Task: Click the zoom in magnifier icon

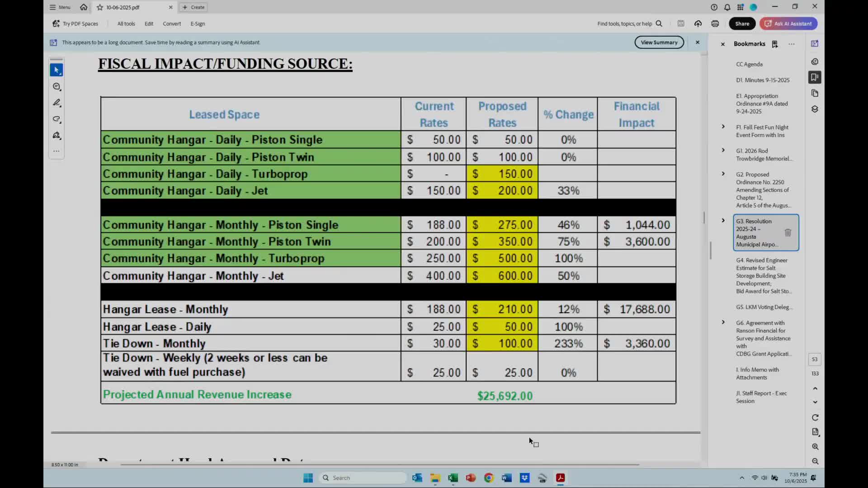Action: 815,446
